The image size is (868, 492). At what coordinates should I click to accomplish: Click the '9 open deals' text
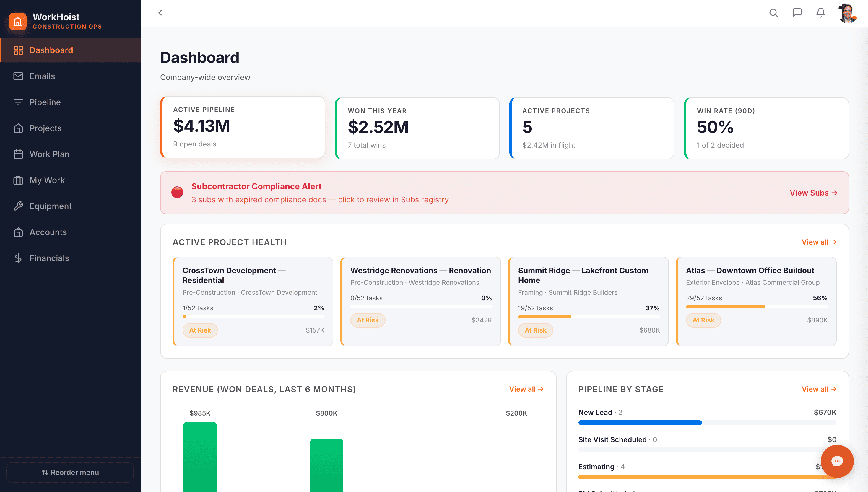(x=195, y=144)
